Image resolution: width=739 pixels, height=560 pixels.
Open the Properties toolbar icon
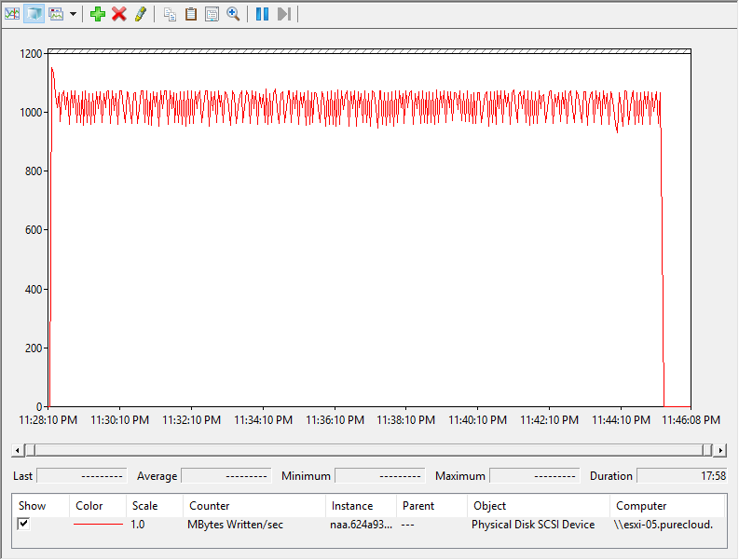tap(212, 14)
